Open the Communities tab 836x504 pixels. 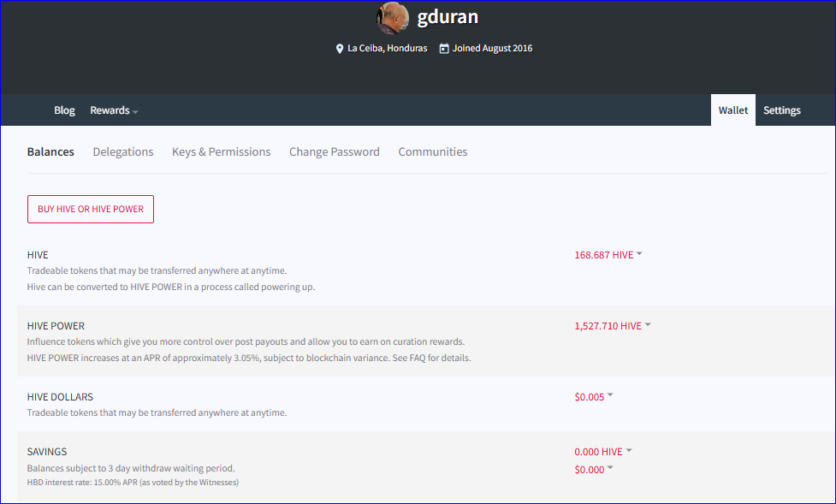[x=433, y=152]
